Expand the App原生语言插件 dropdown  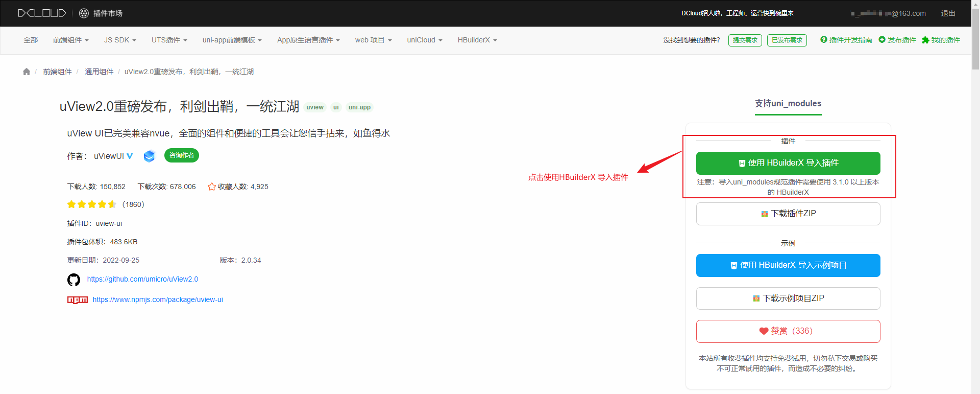308,40
